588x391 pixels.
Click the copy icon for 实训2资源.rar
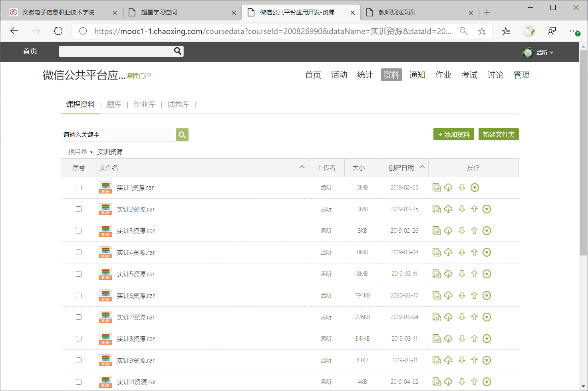[437, 209]
